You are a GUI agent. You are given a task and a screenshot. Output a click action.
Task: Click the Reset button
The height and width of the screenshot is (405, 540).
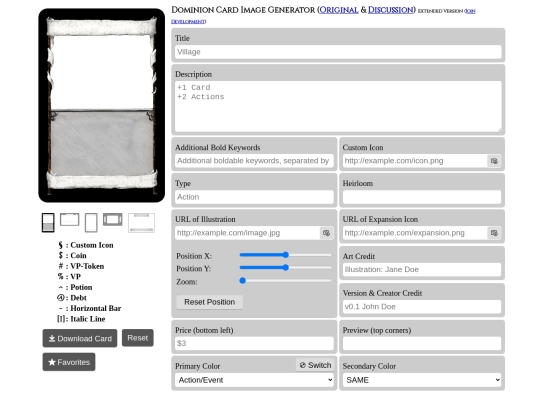point(138,338)
